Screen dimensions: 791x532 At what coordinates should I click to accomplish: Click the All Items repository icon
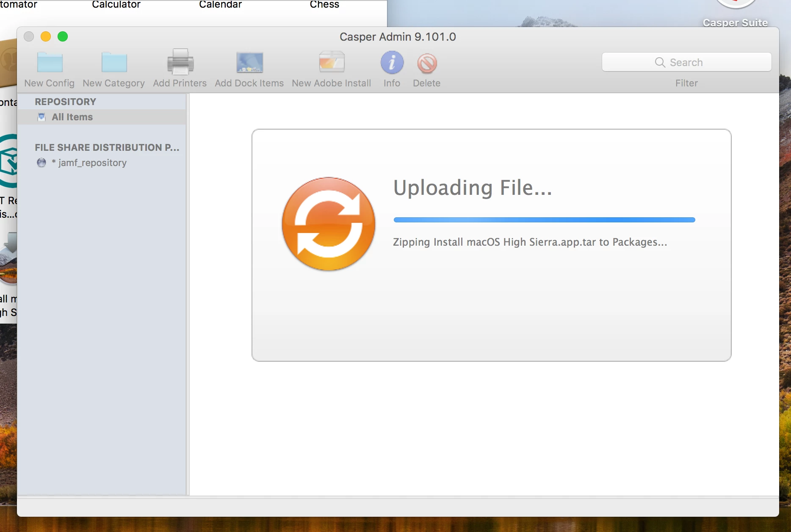(41, 117)
